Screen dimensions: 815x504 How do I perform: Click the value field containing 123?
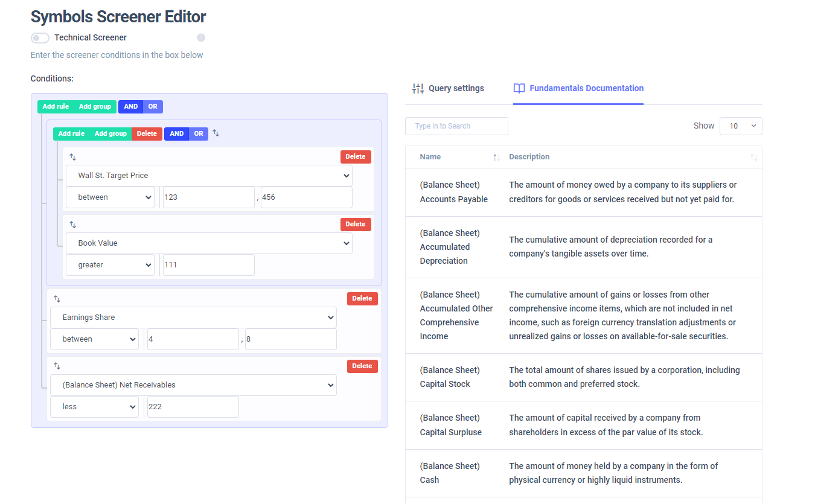point(209,197)
